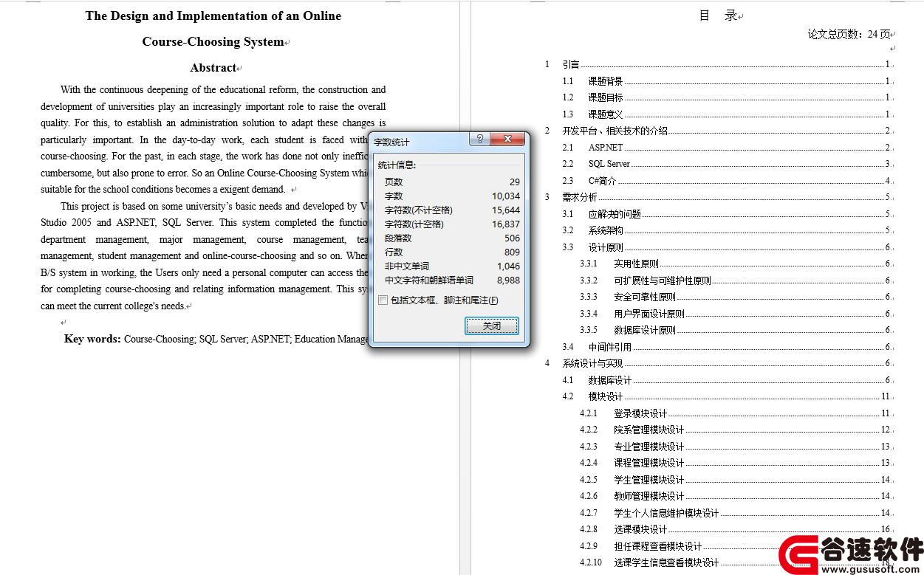Click the Abstract heading on left page

[213, 68]
